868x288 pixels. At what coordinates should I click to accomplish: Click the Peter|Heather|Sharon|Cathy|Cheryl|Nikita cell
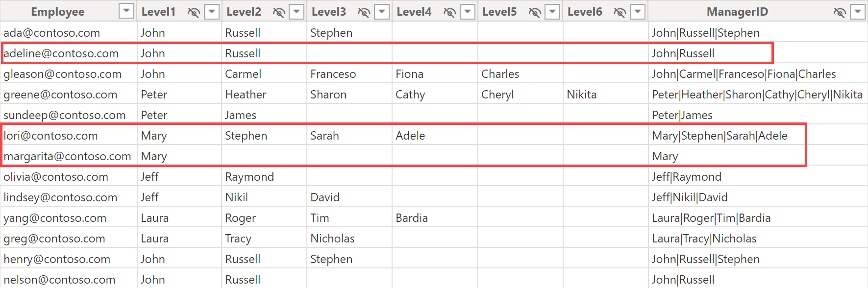757,95
